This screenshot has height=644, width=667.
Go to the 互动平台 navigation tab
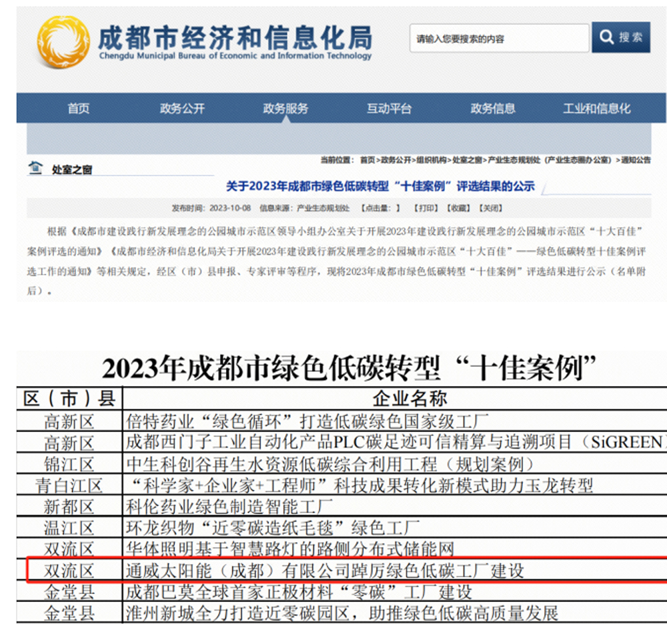click(x=389, y=109)
